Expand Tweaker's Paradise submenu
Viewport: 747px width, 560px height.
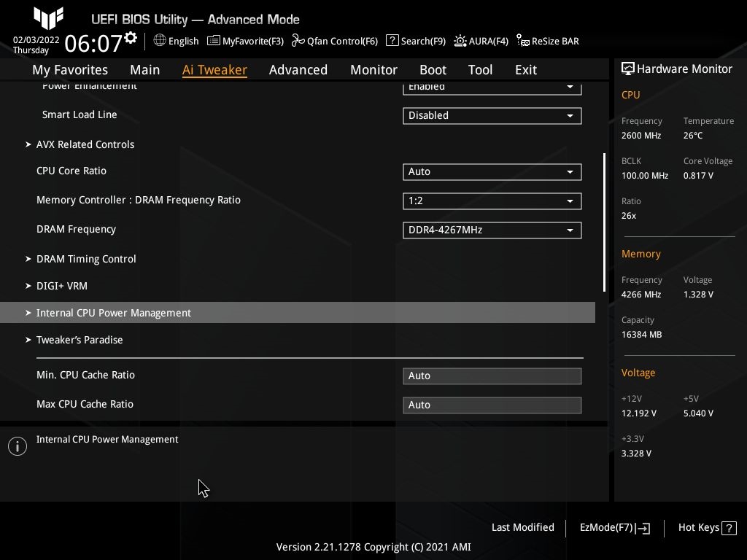click(x=74, y=340)
